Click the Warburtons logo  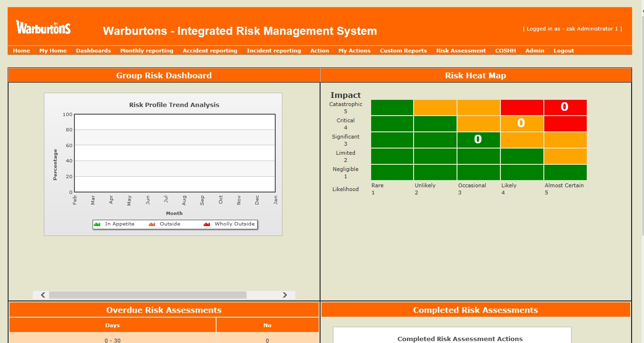coord(43,28)
